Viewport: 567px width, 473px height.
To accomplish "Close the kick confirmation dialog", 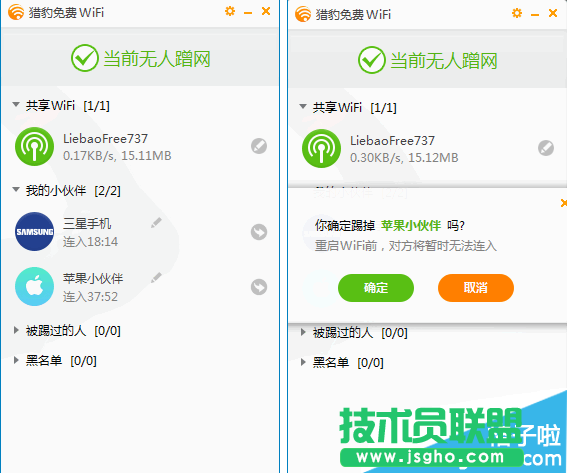I will pos(563,203).
